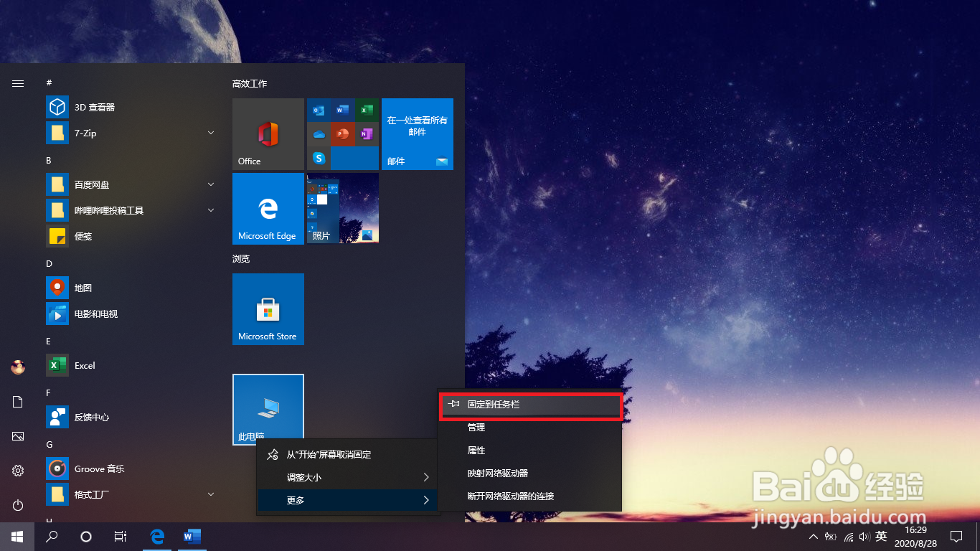The height and width of the screenshot is (551, 980).
Task: Open OneNote from Office group tile
Action: point(367,133)
